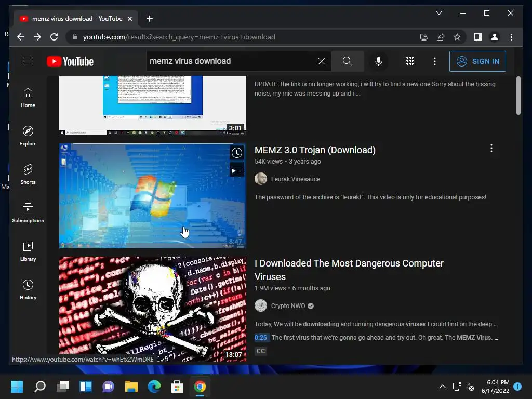View site info via padlock icon
This screenshot has width=532, height=399.
pos(75,37)
